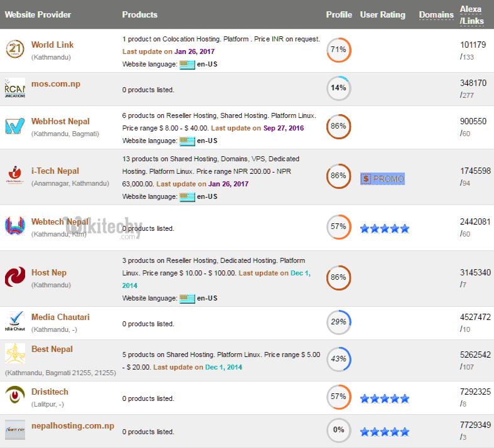Image resolution: width=494 pixels, height=448 pixels.
Task: Open the mos.com.np provider link
Action: [x=56, y=84]
